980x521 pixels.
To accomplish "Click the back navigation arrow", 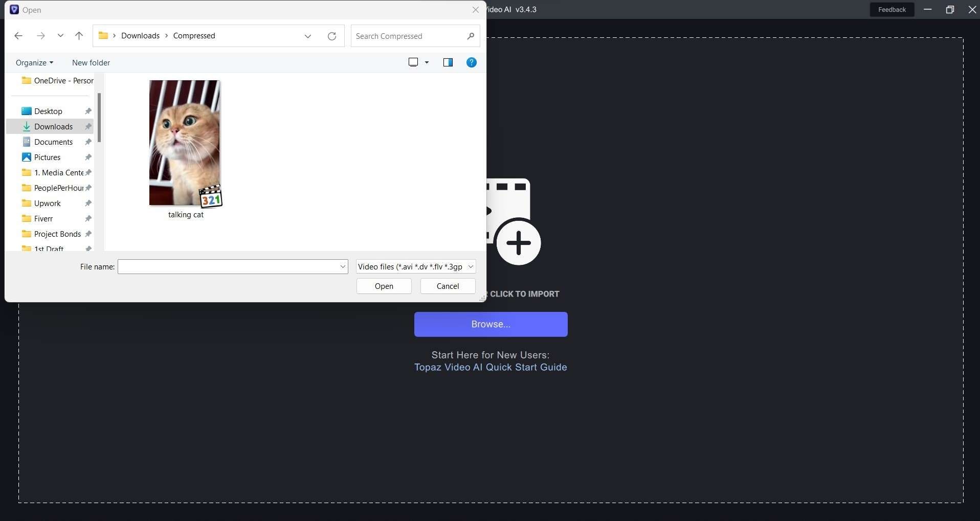I will pyautogui.click(x=18, y=35).
